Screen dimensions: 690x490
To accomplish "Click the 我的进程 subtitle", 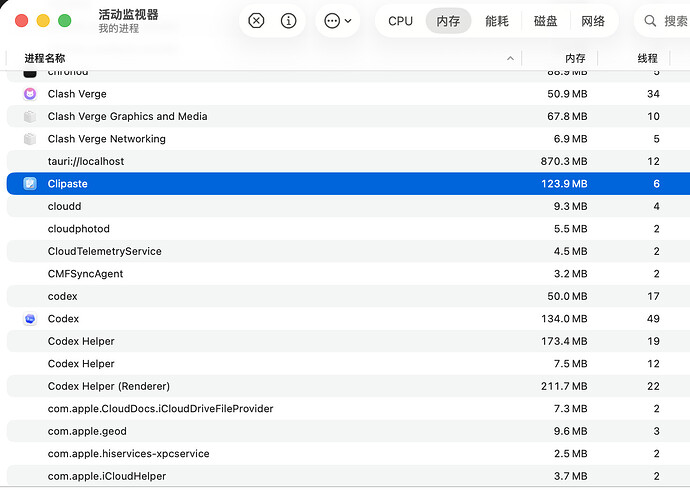I will [x=118, y=29].
